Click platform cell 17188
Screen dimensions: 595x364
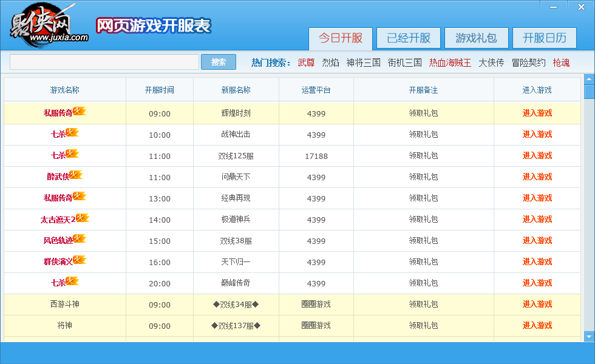point(316,157)
